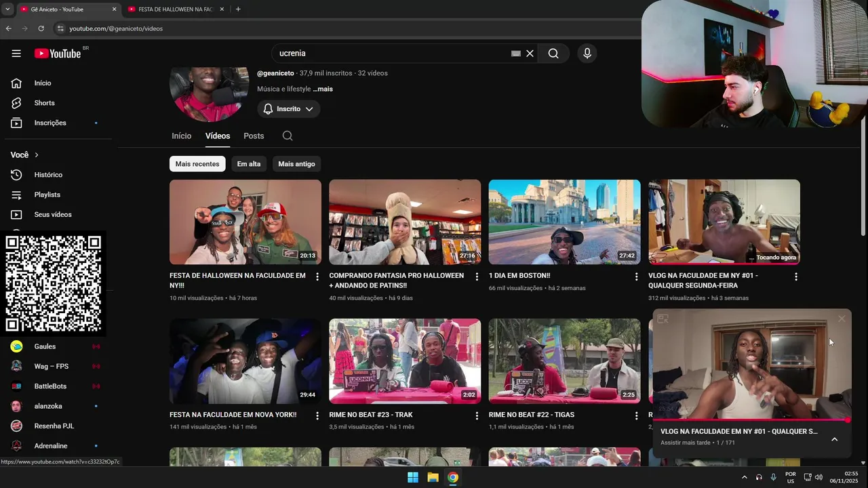Search within channel using magnifier icon
This screenshot has height=488, width=868.
coord(288,136)
